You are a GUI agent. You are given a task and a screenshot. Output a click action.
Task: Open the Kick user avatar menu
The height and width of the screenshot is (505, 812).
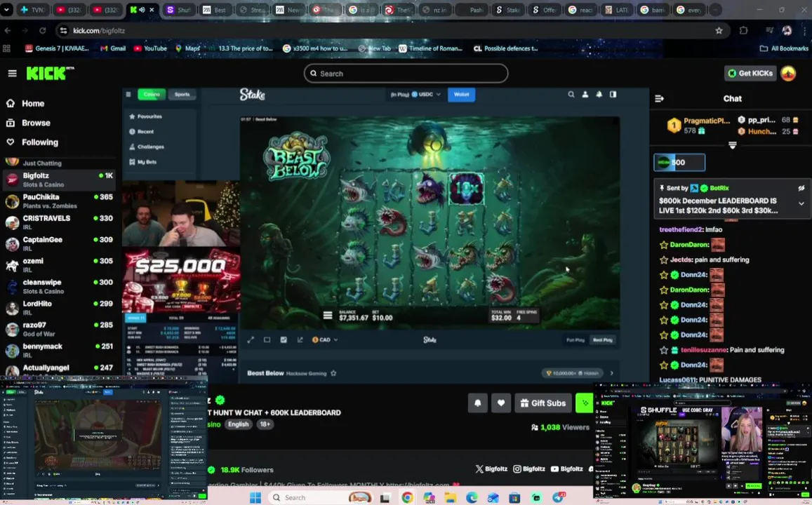coord(788,74)
